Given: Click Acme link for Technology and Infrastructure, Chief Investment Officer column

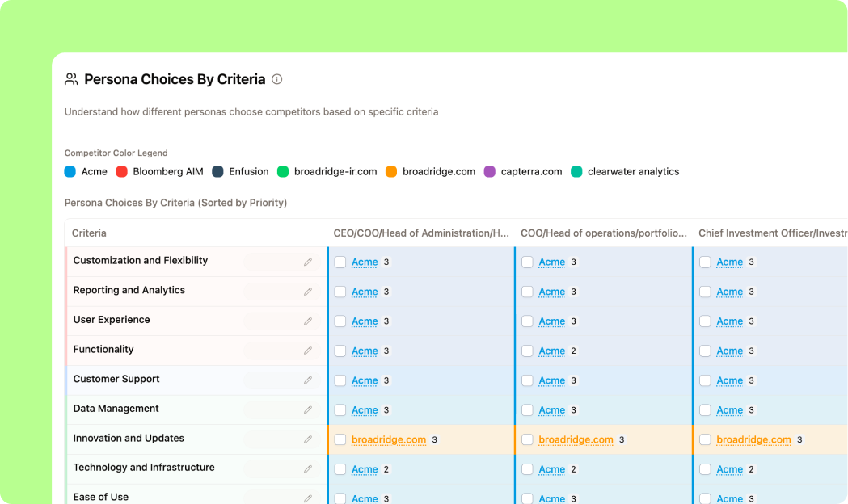Looking at the screenshot, I should pos(729,469).
